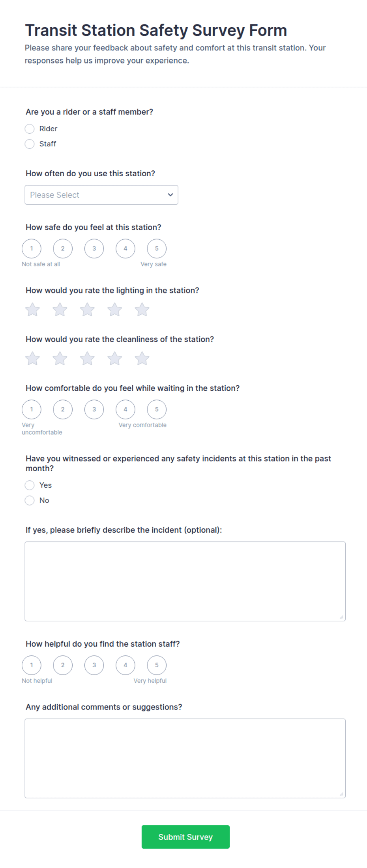The image size is (367, 868).
Task: Pick safety rating 1 Not safe at all
Action: click(32, 249)
